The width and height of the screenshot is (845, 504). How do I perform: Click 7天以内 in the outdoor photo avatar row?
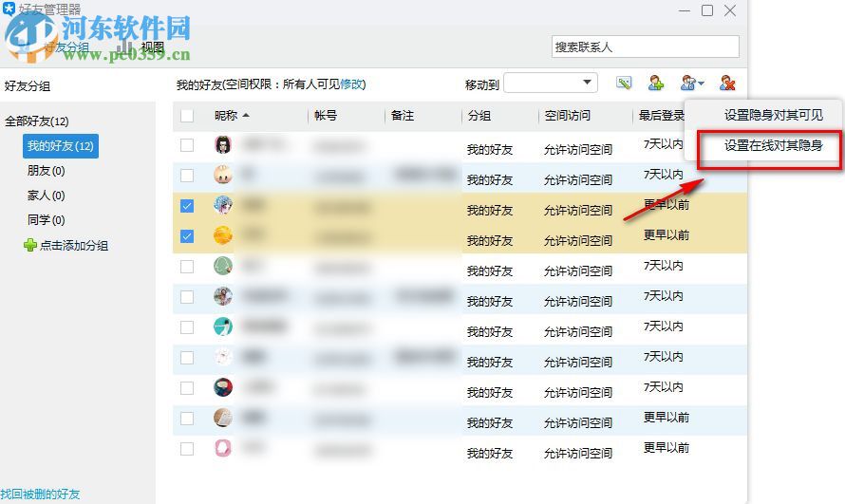663,295
